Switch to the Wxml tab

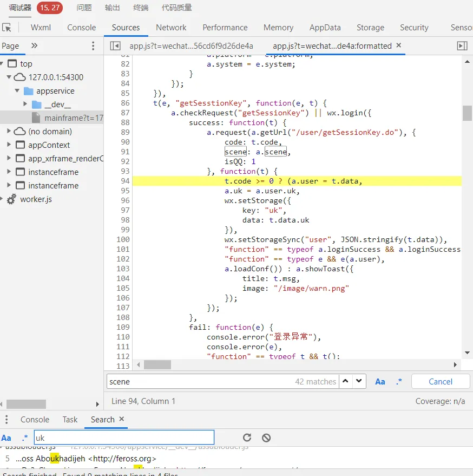pyautogui.click(x=41, y=28)
